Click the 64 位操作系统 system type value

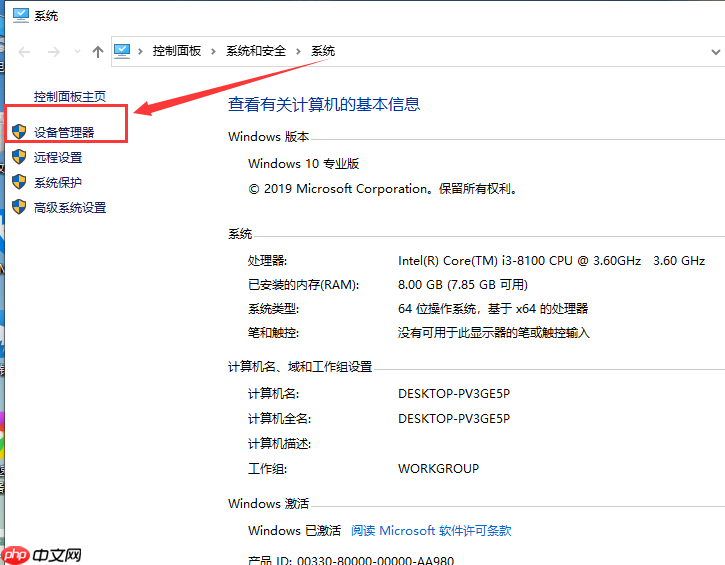click(x=493, y=308)
